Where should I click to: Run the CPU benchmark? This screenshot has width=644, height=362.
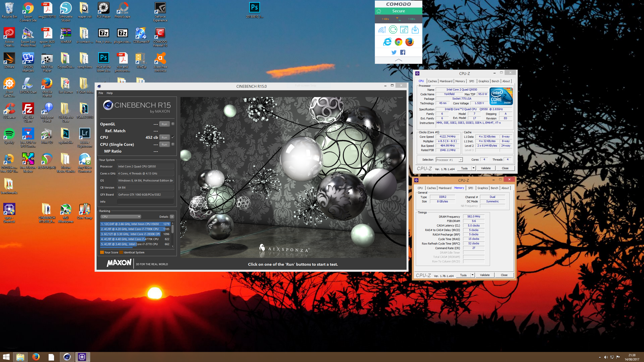tap(164, 137)
